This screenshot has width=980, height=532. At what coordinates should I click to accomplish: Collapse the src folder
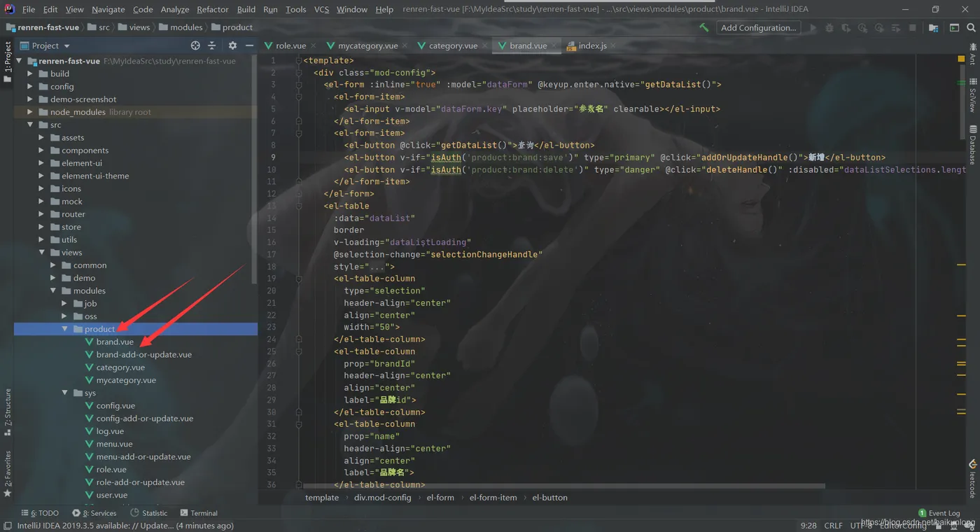30,125
